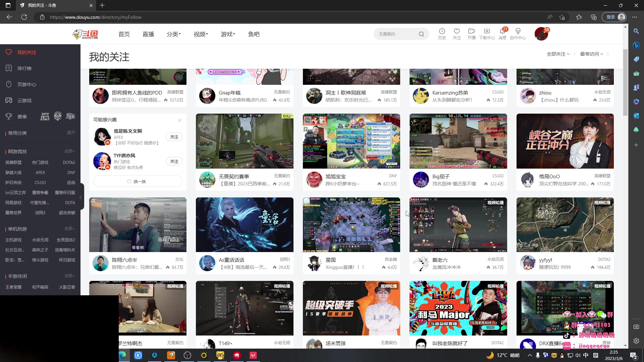
Task: Open the 鱼吧 navigation tab
Action: pyautogui.click(x=254, y=34)
